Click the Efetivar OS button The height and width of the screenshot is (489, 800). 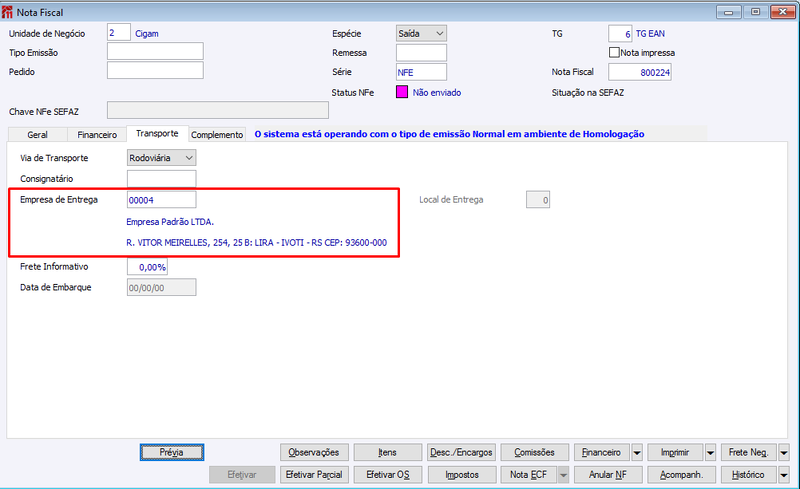click(x=388, y=475)
